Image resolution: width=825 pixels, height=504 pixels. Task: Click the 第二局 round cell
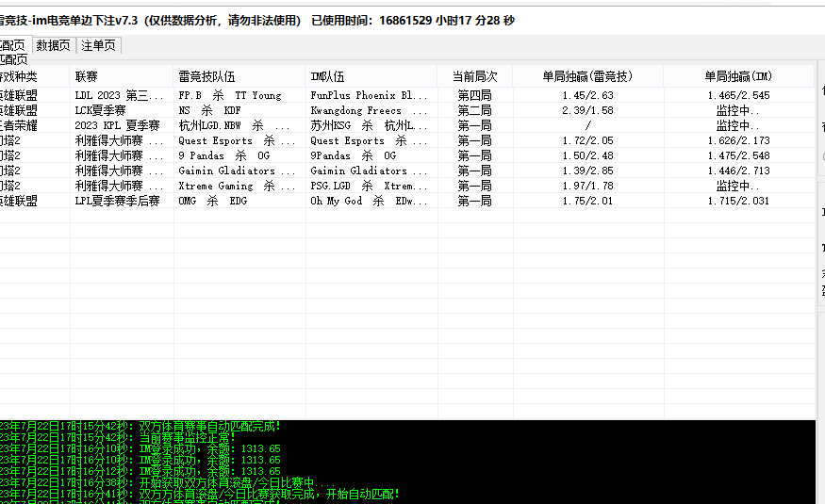point(474,110)
